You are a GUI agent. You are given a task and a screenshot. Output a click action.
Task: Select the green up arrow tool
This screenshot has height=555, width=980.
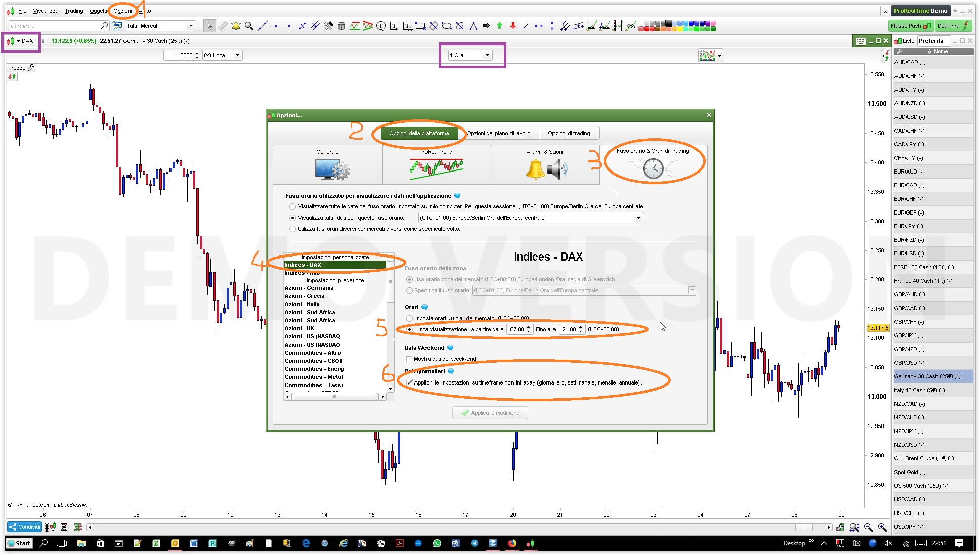click(499, 26)
